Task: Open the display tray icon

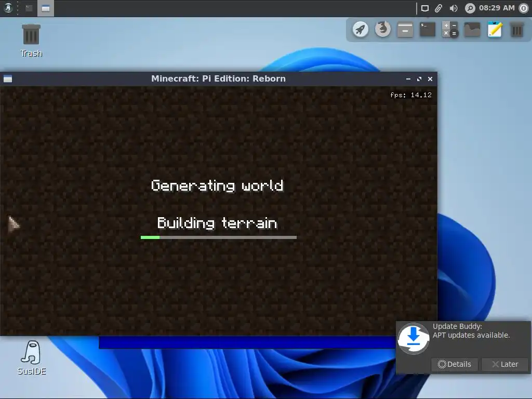Action: 425,8
